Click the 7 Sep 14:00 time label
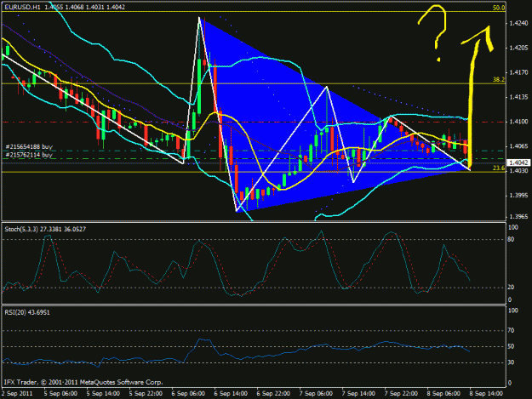 (x=358, y=394)
